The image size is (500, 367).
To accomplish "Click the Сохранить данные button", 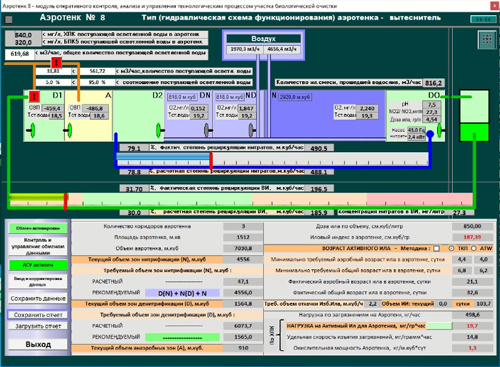I will (38, 298).
